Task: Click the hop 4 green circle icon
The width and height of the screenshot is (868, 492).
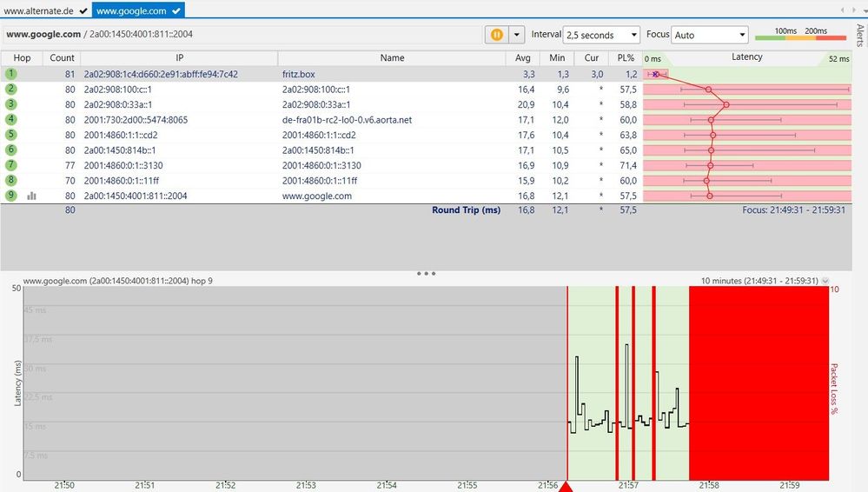Action: (x=11, y=120)
